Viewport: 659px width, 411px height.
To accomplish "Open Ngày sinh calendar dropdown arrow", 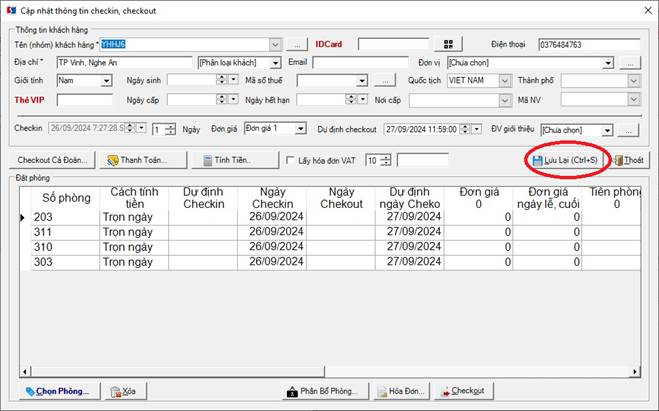I will pos(233,79).
